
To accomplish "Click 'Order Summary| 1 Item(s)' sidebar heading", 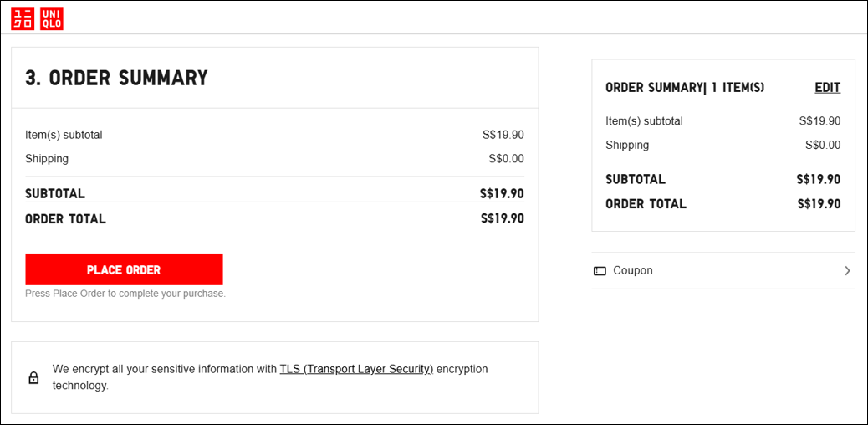I will (685, 88).
